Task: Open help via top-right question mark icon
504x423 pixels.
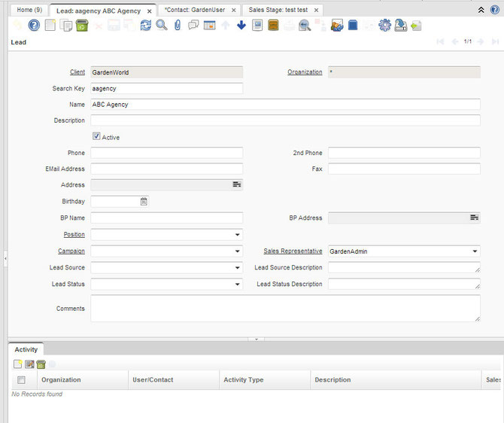Action: tap(495, 10)
